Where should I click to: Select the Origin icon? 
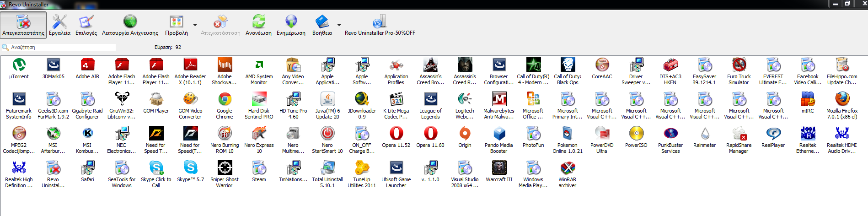(465, 134)
